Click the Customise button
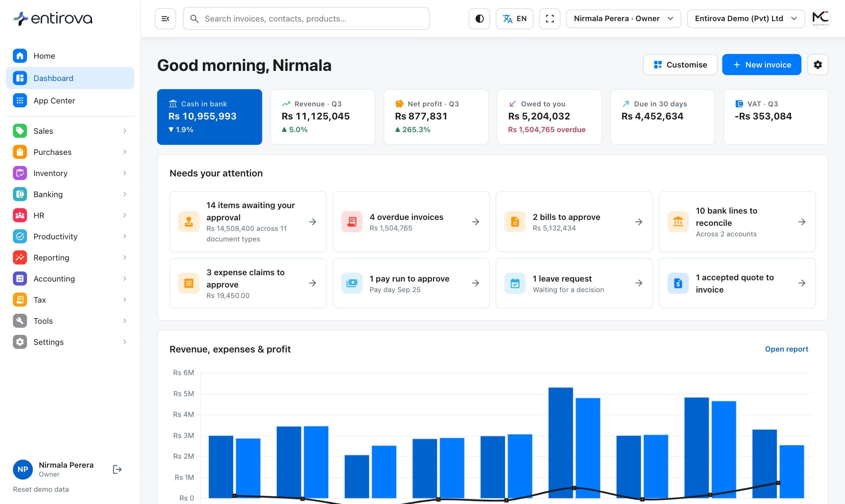The image size is (845, 504). click(680, 65)
